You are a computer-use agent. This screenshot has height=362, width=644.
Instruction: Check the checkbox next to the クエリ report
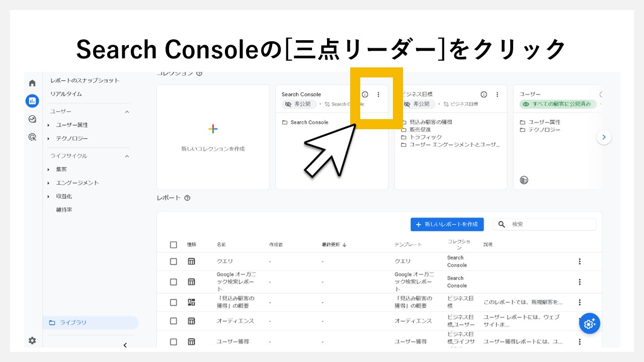pyautogui.click(x=174, y=261)
